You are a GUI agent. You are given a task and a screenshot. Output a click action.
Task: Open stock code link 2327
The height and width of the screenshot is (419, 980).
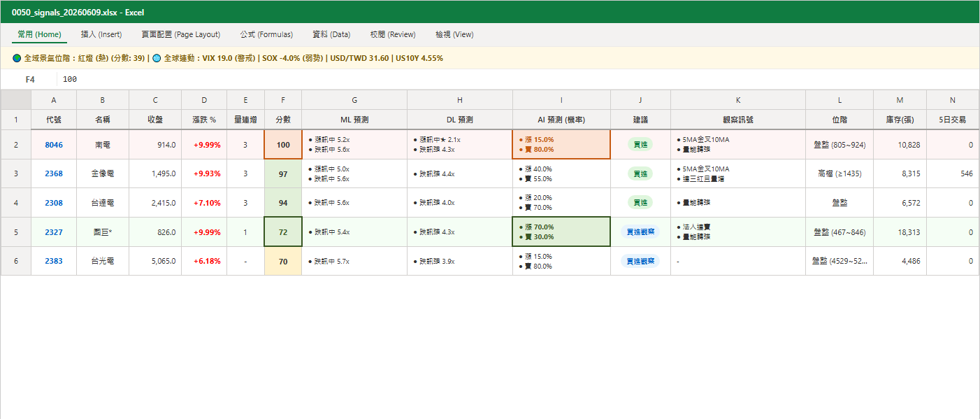(x=54, y=232)
